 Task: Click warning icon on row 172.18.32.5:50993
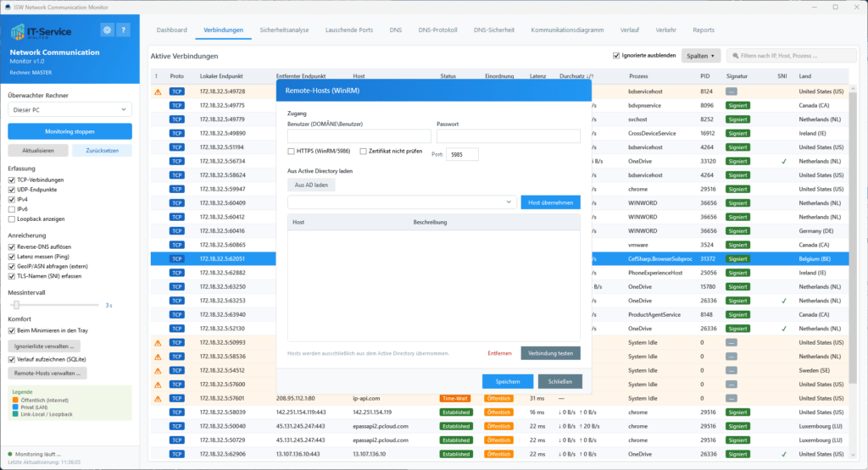click(x=158, y=343)
